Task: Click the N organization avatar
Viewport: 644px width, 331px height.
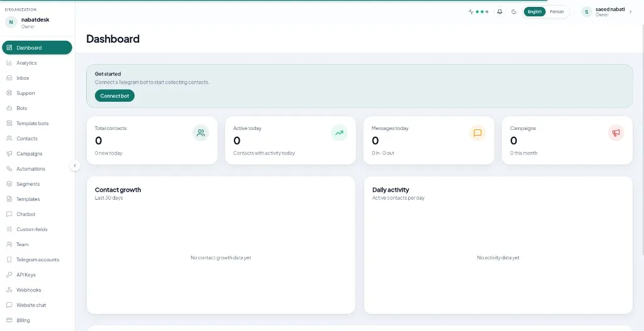Action: click(11, 22)
